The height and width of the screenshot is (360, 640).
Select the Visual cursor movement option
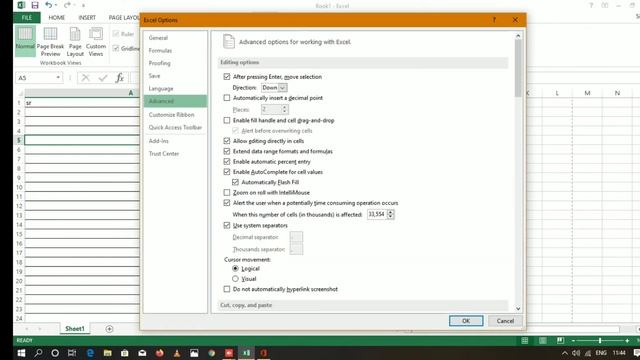click(235, 278)
